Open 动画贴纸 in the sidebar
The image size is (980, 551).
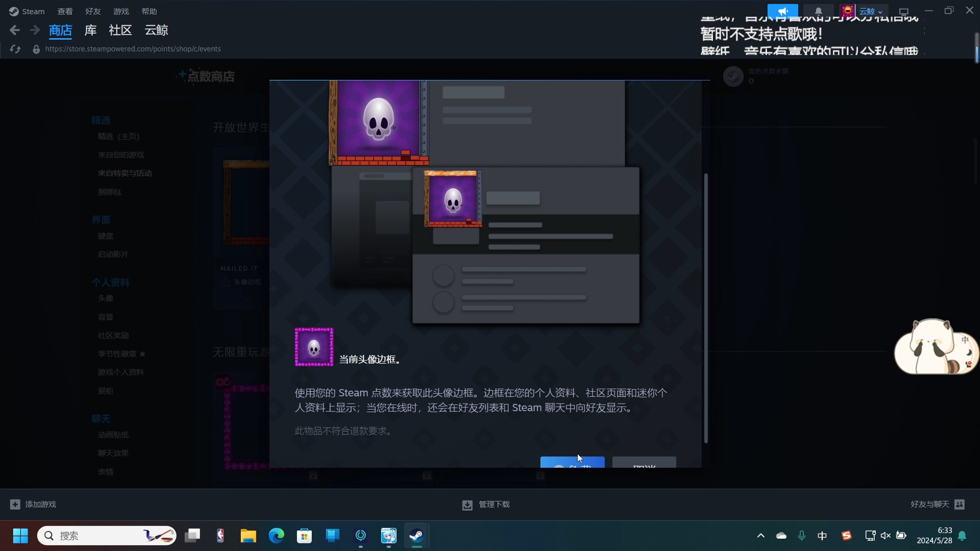tap(113, 435)
